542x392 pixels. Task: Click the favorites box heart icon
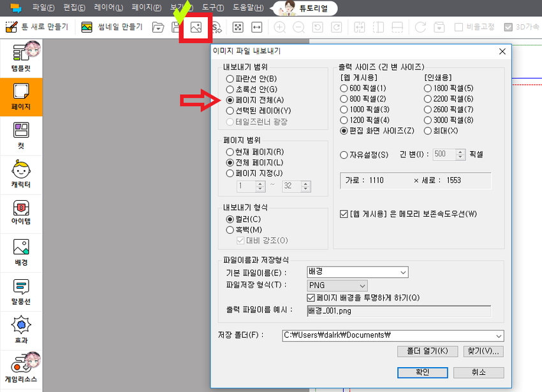[439, 27]
